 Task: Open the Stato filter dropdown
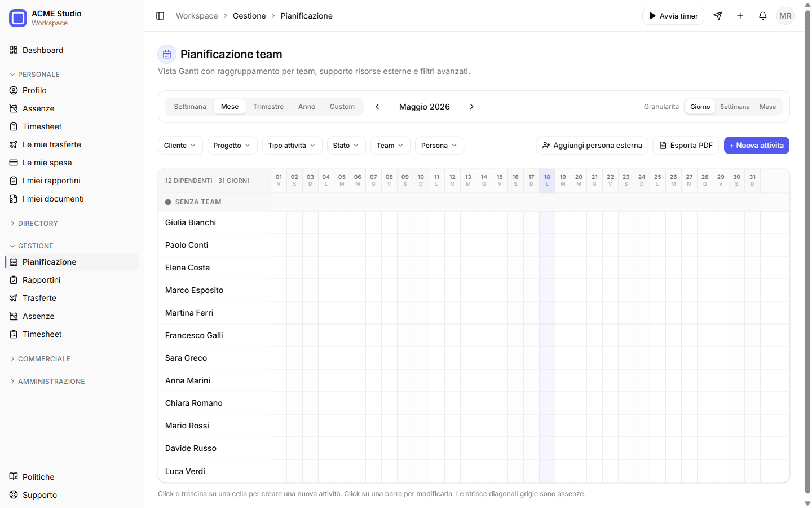(346, 146)
